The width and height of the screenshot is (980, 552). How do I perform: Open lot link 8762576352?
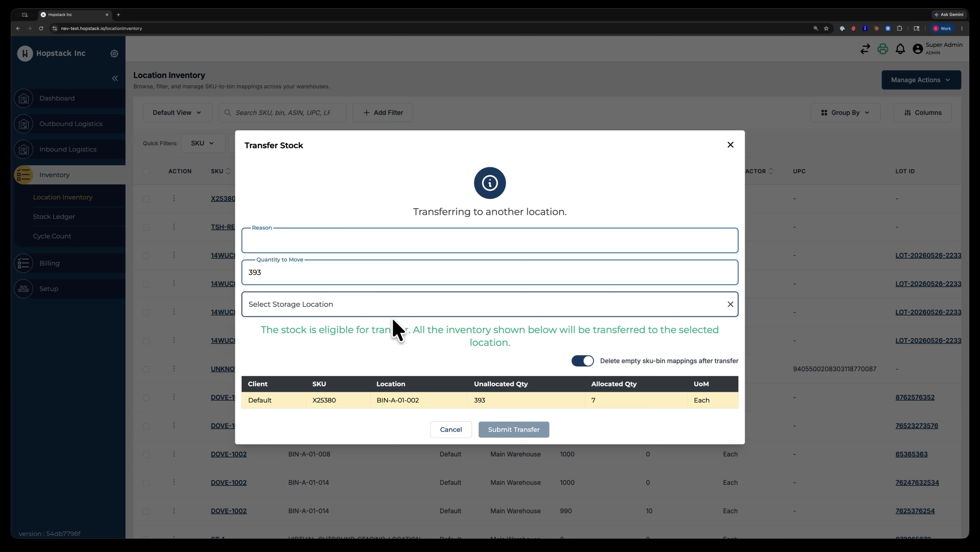pyautogui.click(x=915, y=397)
